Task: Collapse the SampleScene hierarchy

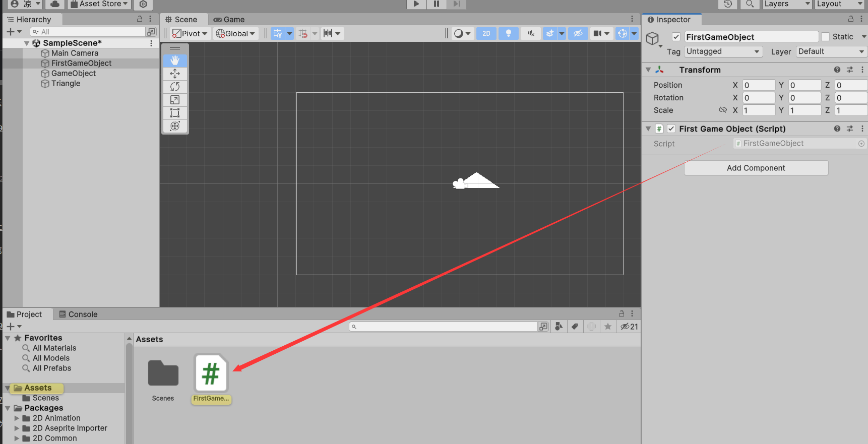Action: coord(27,43)
